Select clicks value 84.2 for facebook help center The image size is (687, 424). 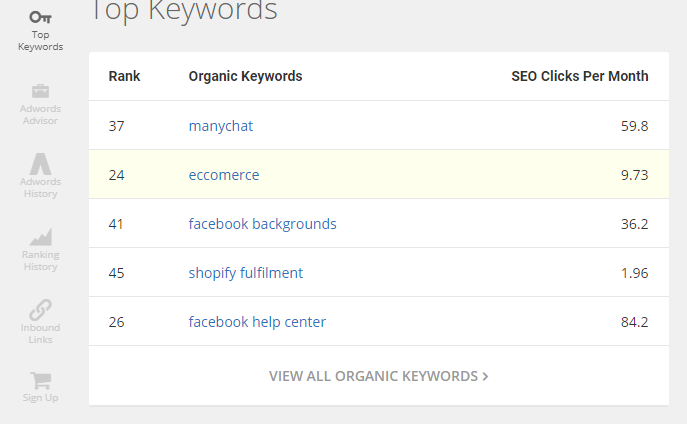pos(634,322)
